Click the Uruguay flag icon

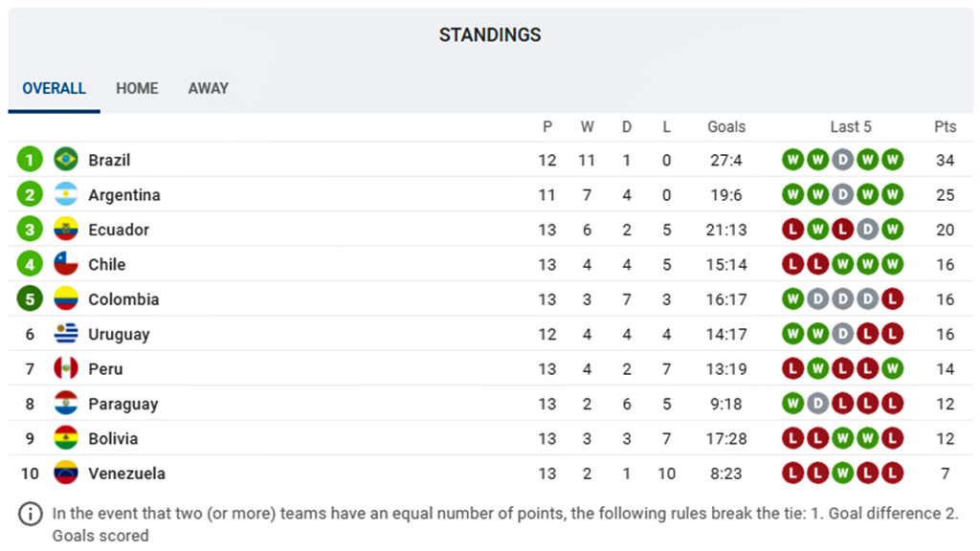(x=66, y=334)
